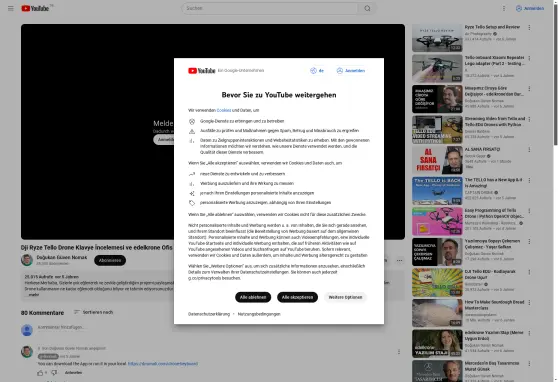This screenshot has height=382, width=558.
Task: Open options for Mercedes'in Baş Tasarımcısı video
Action: [x=529, y=364]
